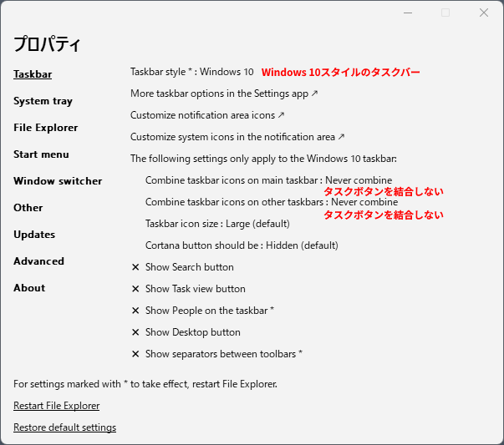Open the About section
The width and height of the screenshot is (504, 445).
click(x=29, y=288)
